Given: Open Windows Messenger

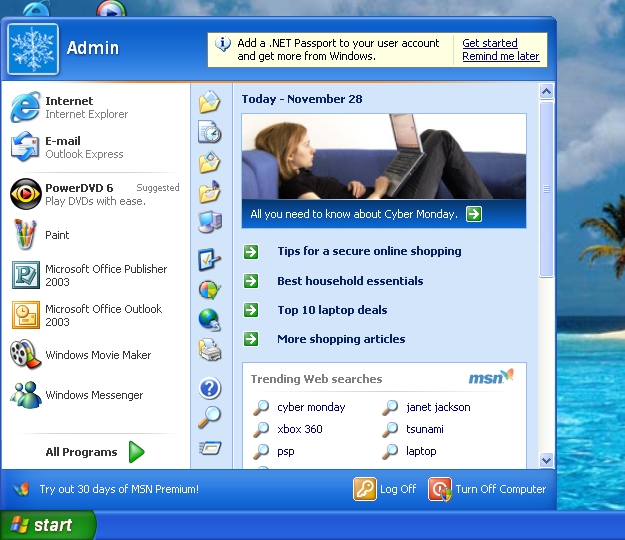Looking at the screenshot, I should 96,395.
